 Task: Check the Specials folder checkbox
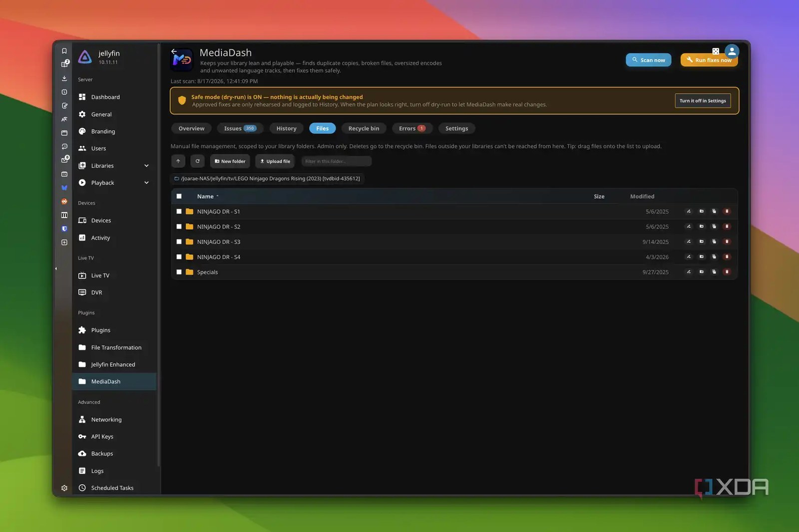pos(179,272)
